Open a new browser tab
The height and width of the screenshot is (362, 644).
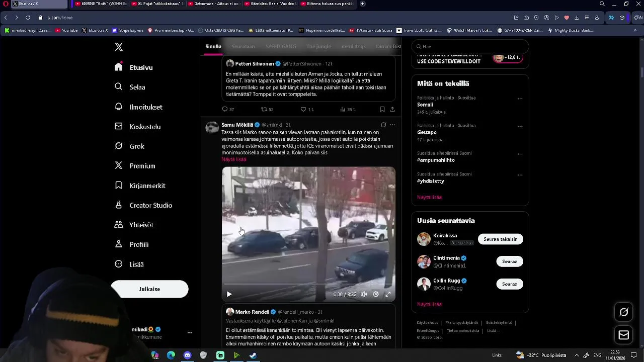(x=363, y=4)
